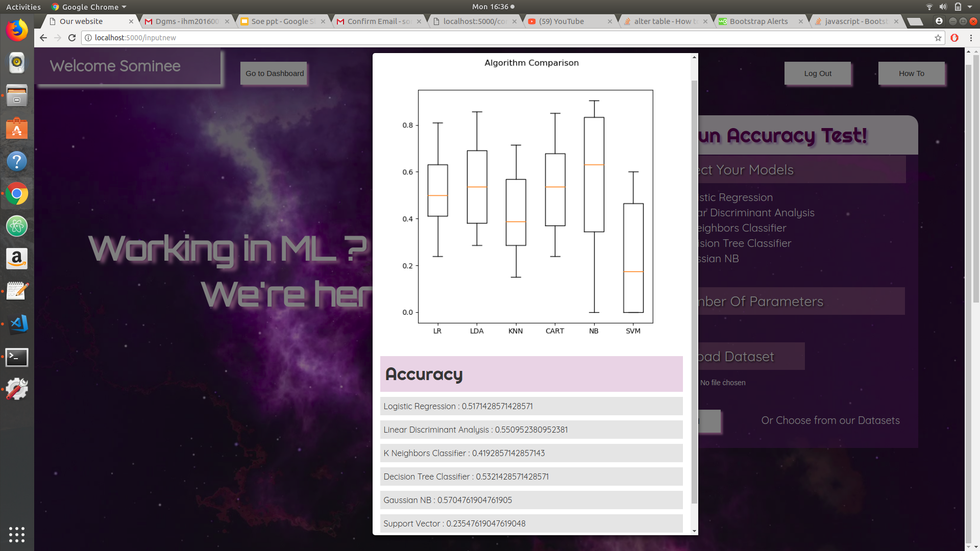Open the site info icon in the address bar

tap(88, 38)
